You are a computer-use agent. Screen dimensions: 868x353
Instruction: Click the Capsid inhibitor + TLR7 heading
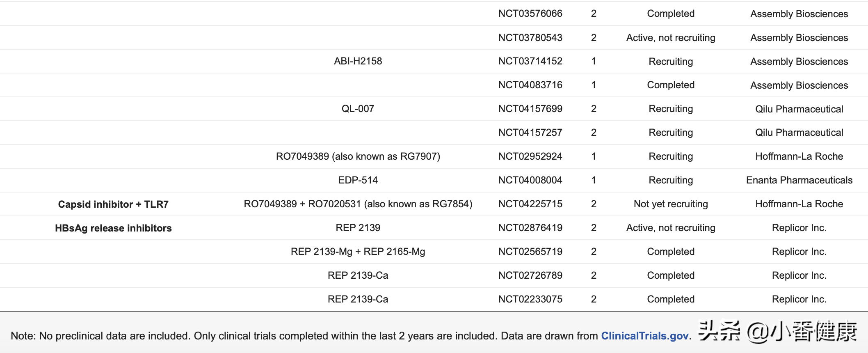113,204
